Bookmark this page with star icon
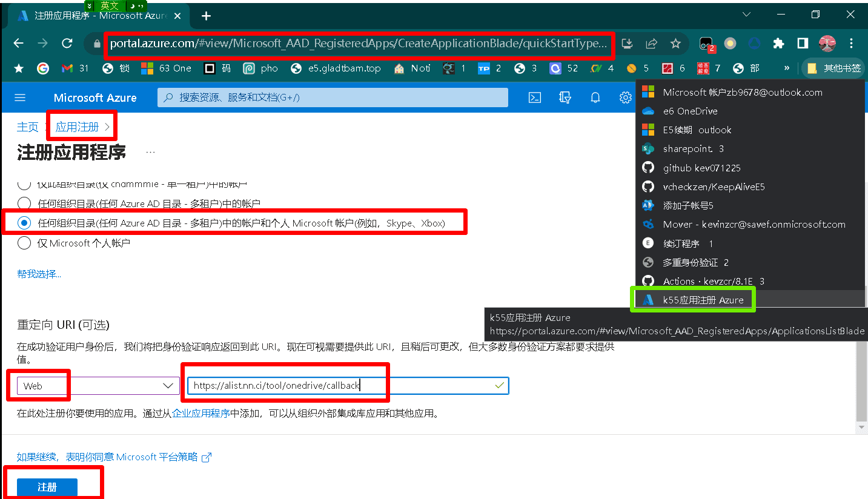This screenshot has height=499, width=868. click(675, 44)
